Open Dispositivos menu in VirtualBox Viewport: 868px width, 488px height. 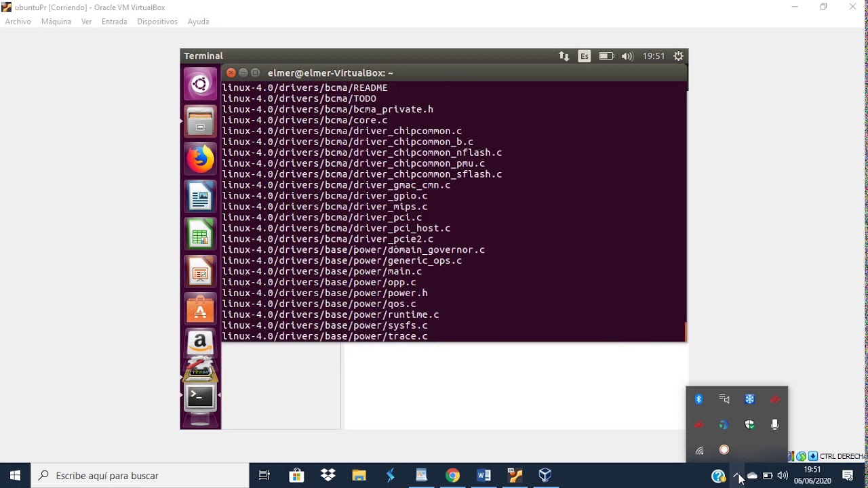pos(157,22)
